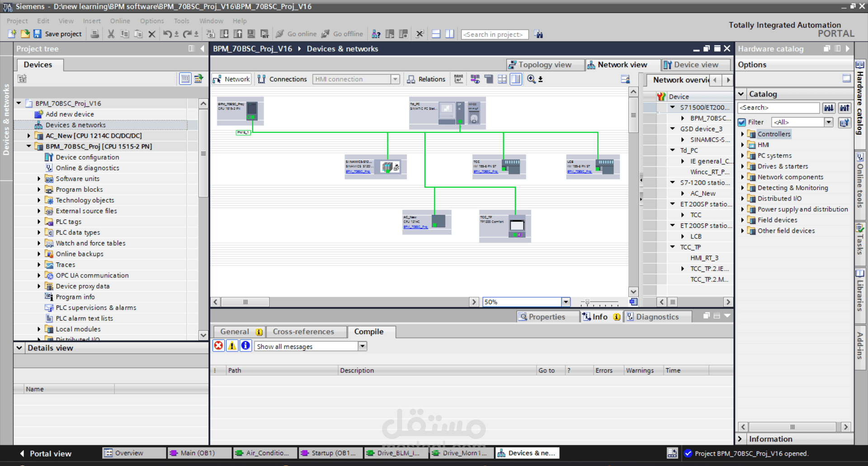This screenshot has height=466, width=868.
Task: Click the hardware catalog Search field
Action: click(778, 108)
